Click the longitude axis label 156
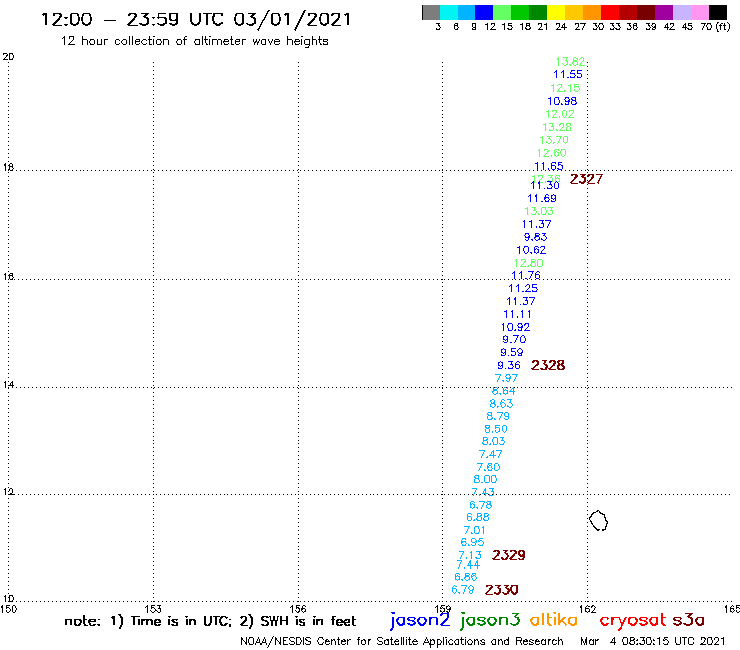Viewport: 740px width, 650px height. coord(298,609)
